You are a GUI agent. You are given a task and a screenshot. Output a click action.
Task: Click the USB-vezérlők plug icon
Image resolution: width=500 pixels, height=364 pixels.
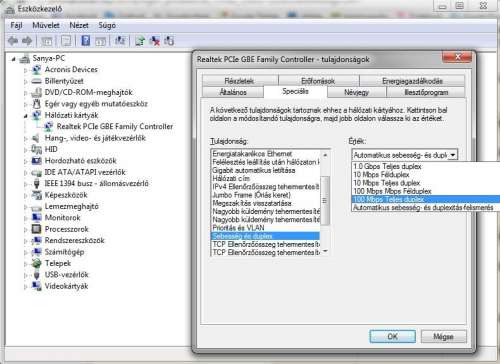click(x=37, y=275)
